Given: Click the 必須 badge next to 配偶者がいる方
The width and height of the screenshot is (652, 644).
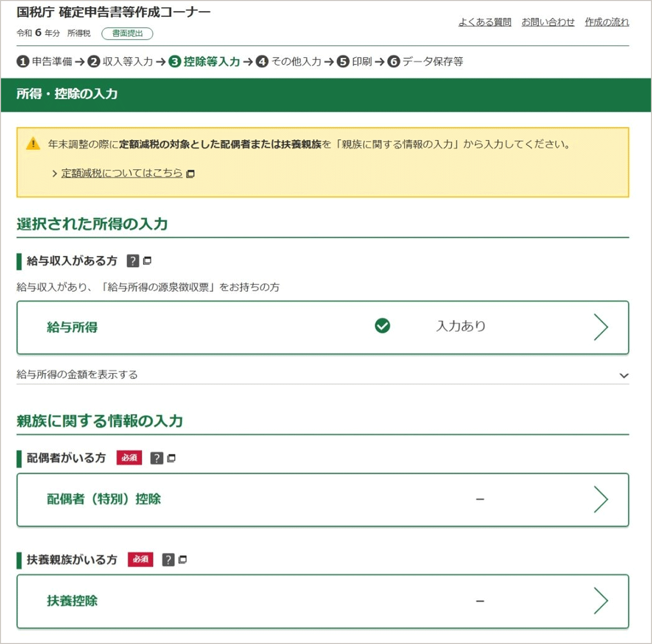Looking at the screenshot, I should click(x=129, y=458).
